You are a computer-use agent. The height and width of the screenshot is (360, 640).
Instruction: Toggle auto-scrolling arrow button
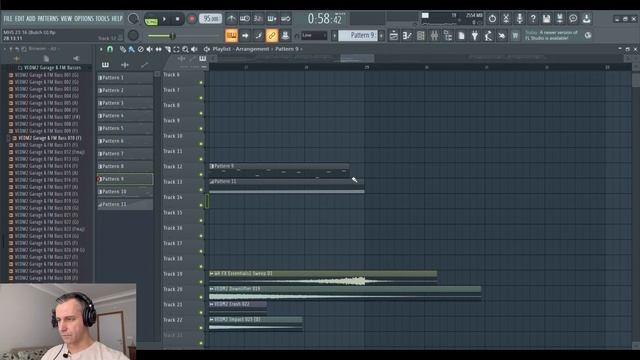coord(245,36)
